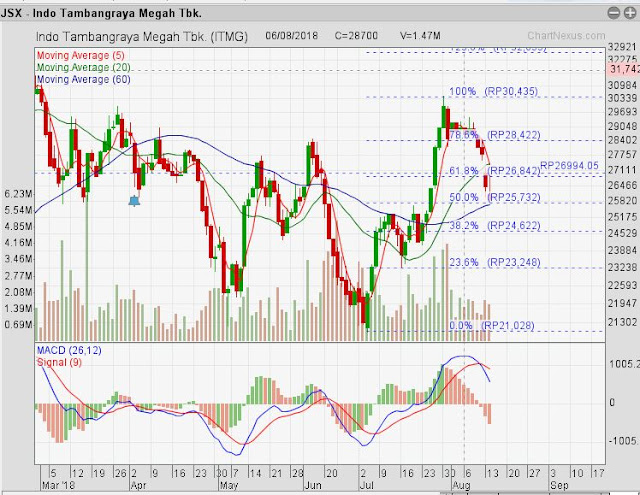Click the minus icon in the title bar
Image resolution: width=640 pixels, height=495 pixels.
coord(613,13)
